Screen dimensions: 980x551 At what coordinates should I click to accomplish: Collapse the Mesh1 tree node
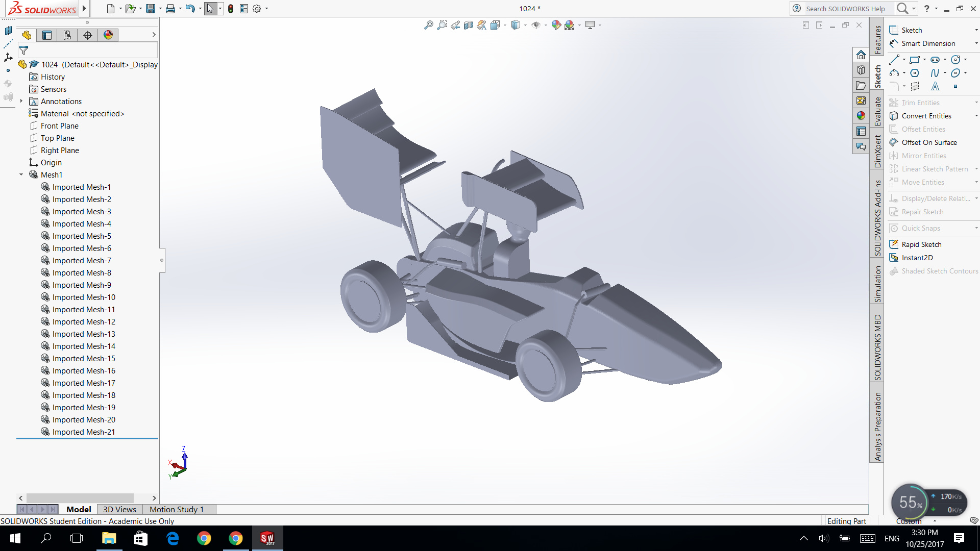click(21, 175)
